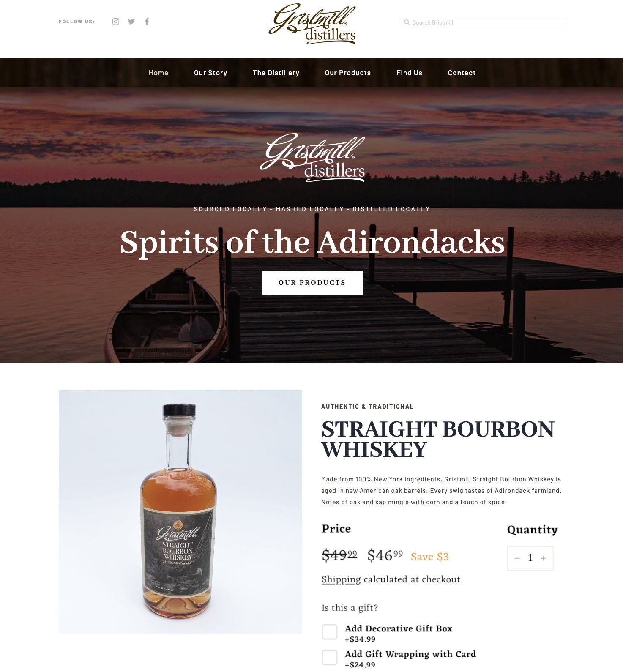Image resolution: width=623 pixels, height=672 pixels.
Task: Open the Instagram profile icon
Action: [x=116, y=22]
